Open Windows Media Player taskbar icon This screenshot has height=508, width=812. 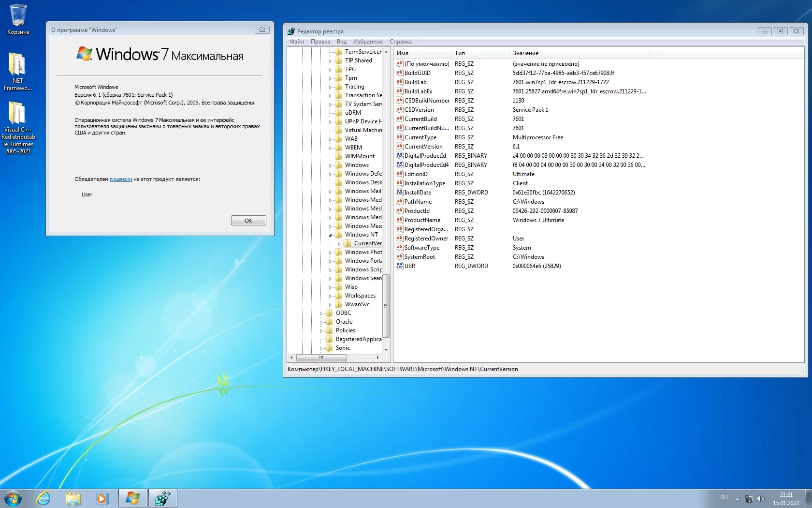click(x=102, y=498)
